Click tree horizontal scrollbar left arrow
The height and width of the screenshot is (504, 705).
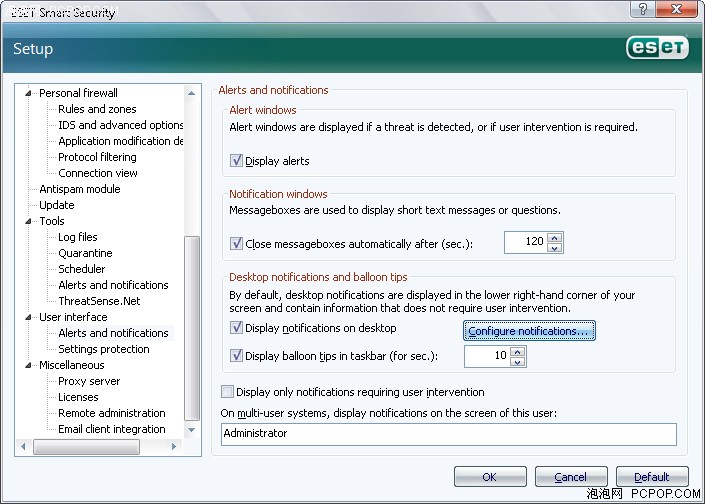tap(23, 446)
